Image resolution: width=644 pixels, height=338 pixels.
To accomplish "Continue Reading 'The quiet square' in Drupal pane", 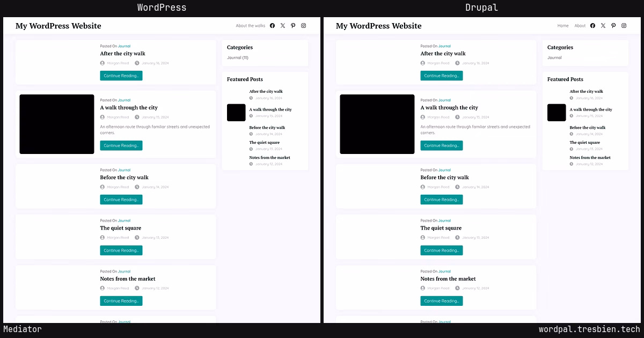I will click(442, 251).
